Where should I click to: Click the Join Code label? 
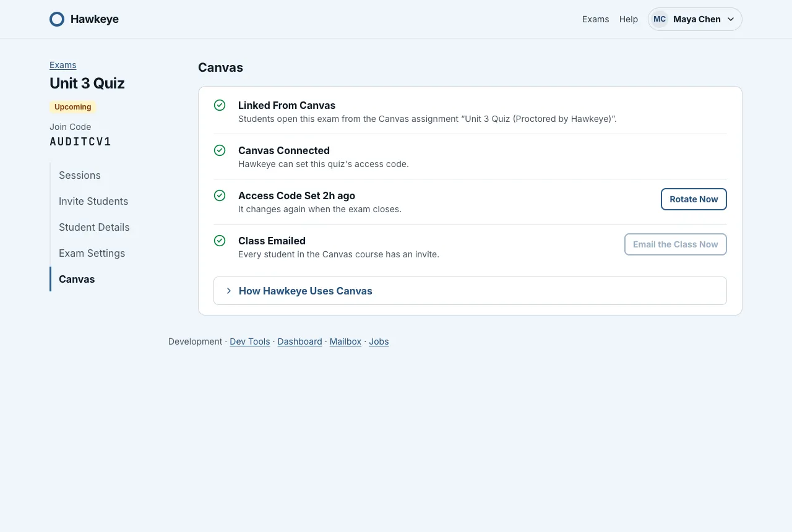tap(71, 127)
